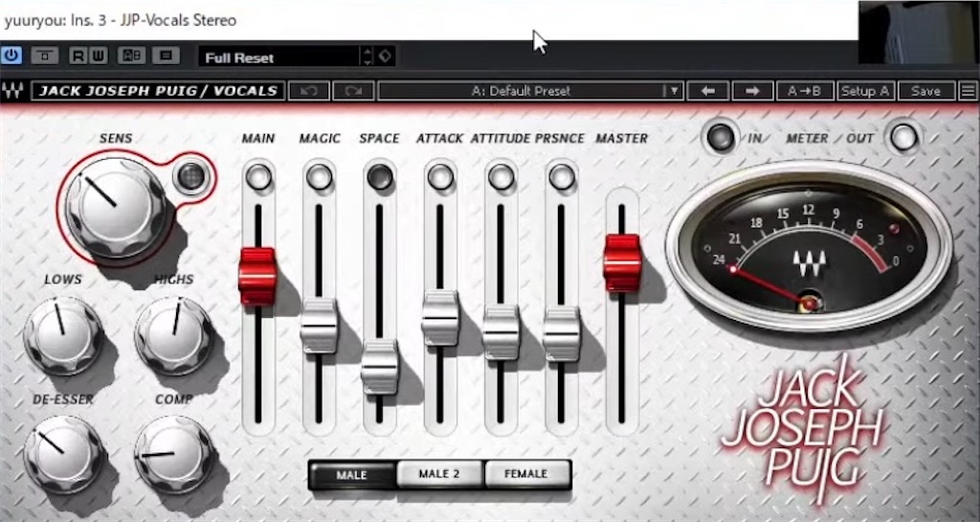Click the ATTACK fader handle
980x522 pixels.
click(x=440, y=318)
